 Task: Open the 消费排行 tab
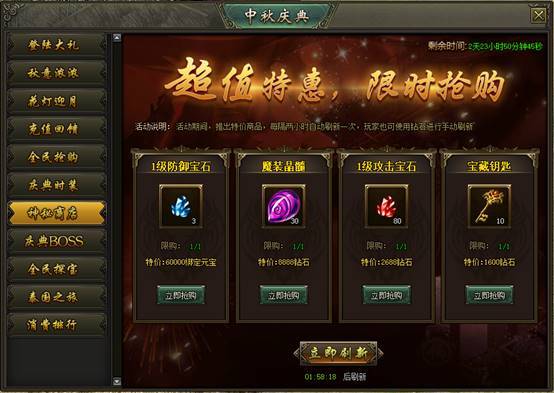57,325
